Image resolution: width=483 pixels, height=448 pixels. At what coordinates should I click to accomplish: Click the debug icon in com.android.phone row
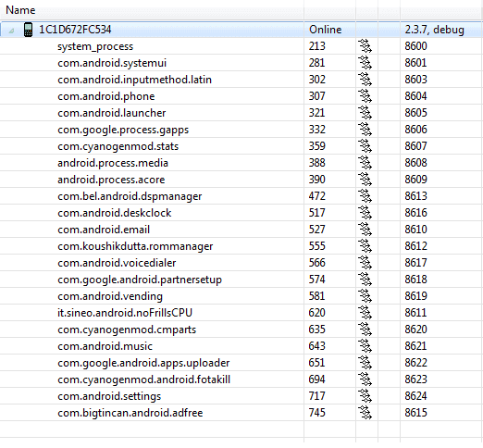click(x=365, y=96)
